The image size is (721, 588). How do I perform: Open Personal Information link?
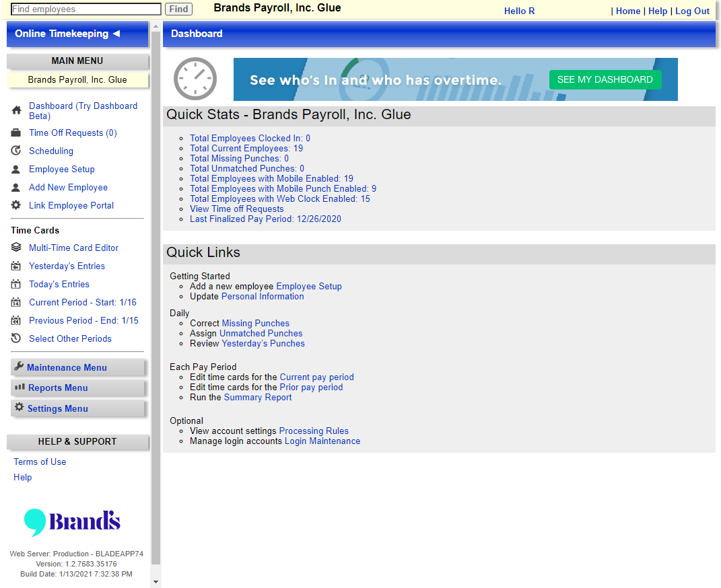click(x=263, y=296)
